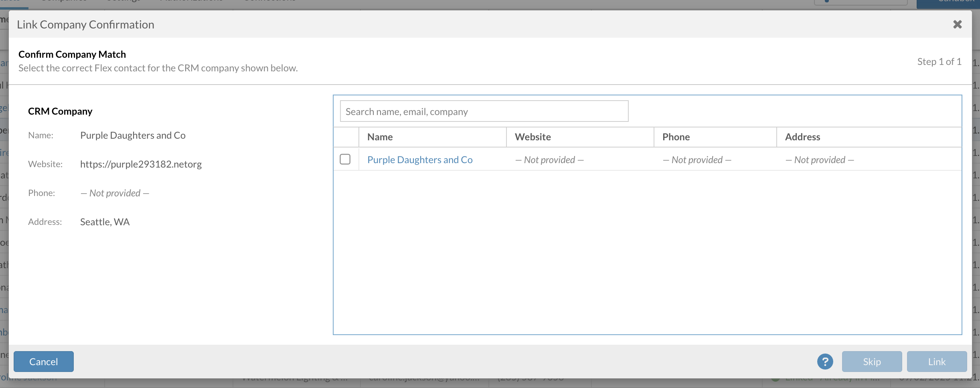Close the Link Company Confirmation dialog

[957, 24]
